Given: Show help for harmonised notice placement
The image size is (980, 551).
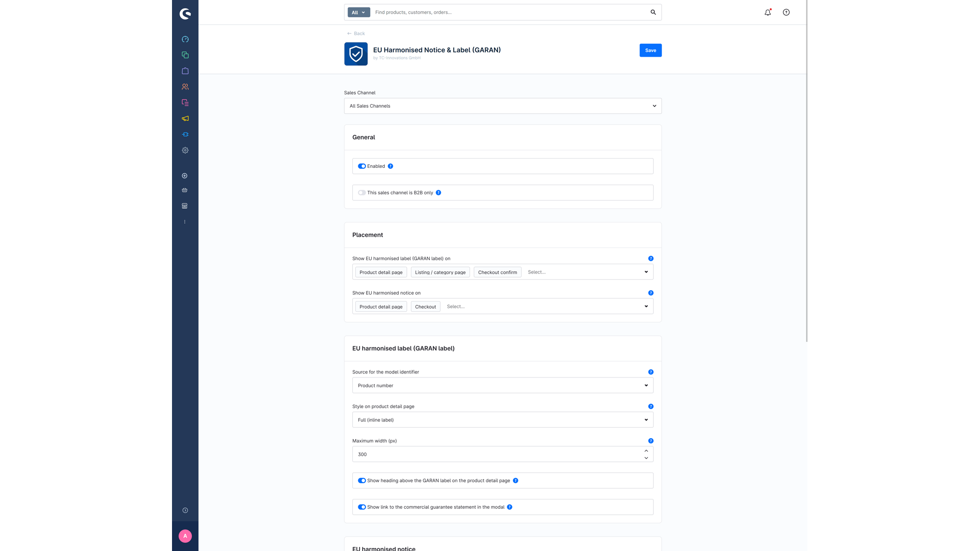Looking at the screenshot, I should [x=651, y=293].
